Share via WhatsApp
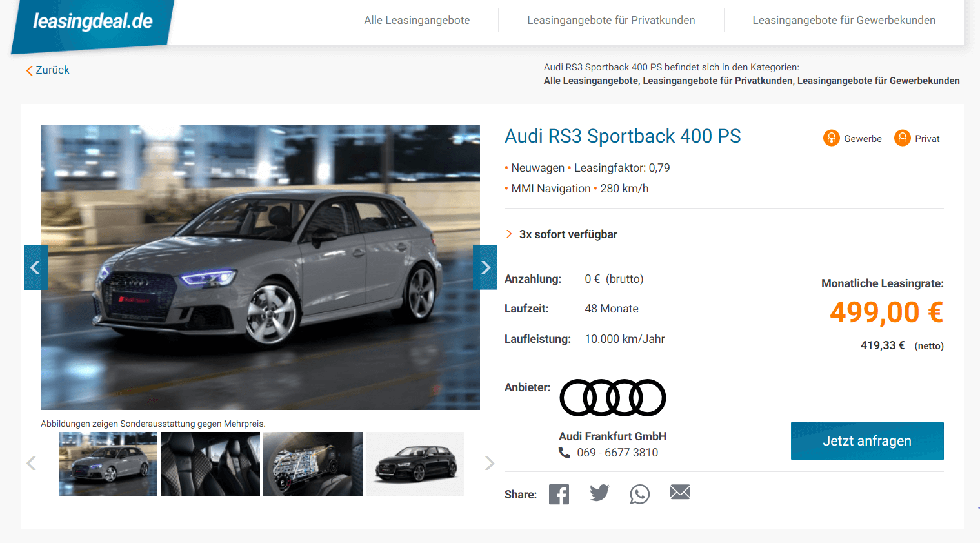 click(639, 495)
